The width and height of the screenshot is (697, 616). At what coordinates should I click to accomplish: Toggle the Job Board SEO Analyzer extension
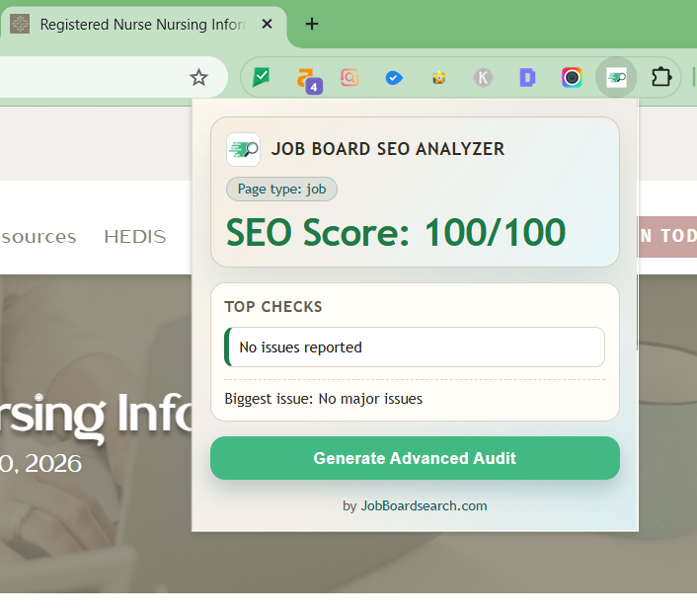(616, 78)
